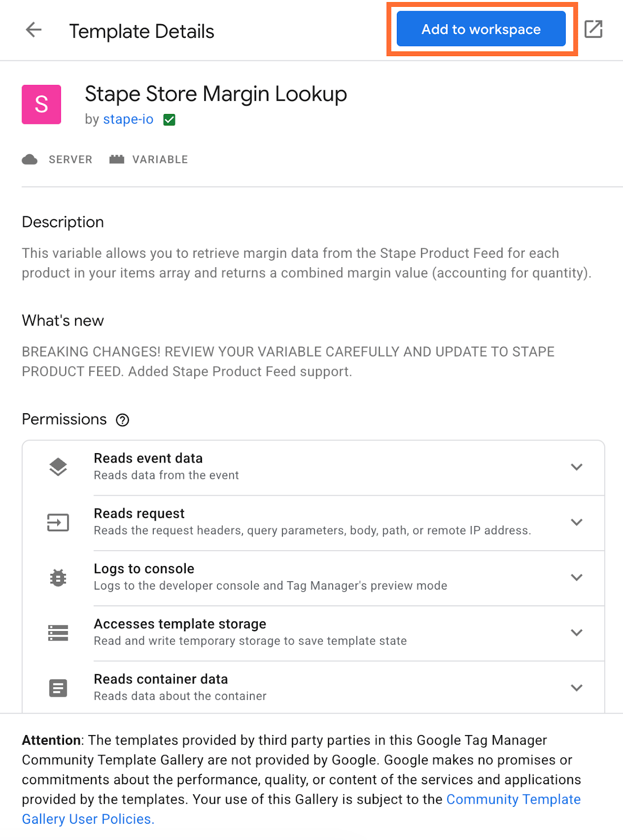Click the Server cloud icon
This screenshot has width=623, height=840.
coord(30,160)
